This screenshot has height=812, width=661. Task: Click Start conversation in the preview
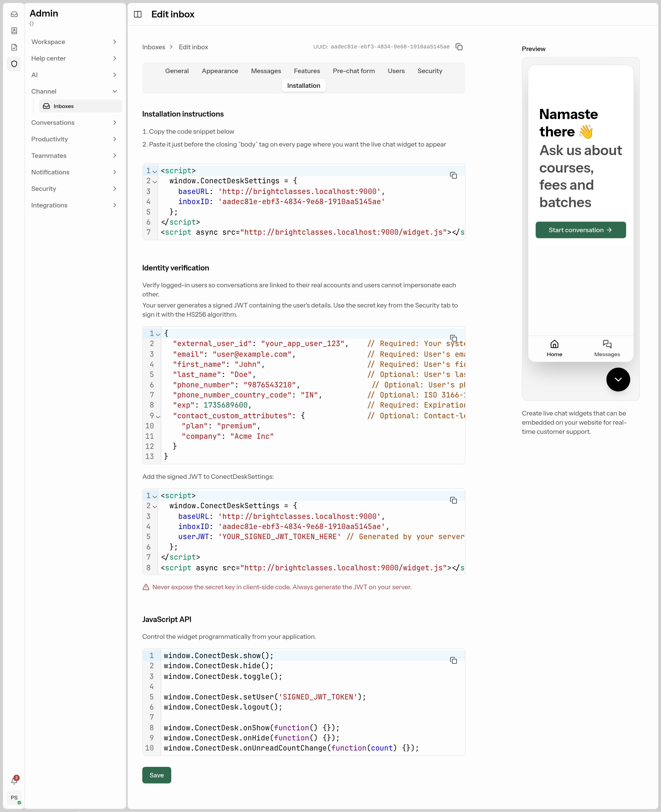tap(581, 230)
